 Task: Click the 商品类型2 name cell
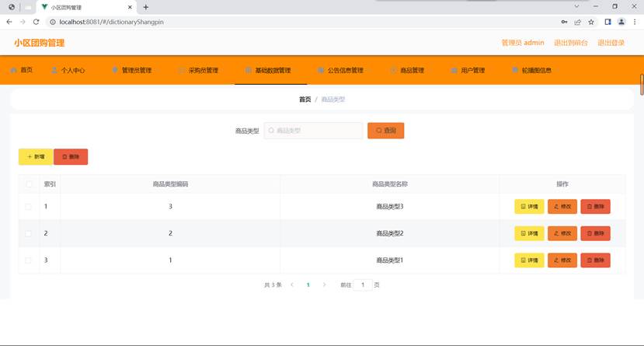tap(390, 233)
